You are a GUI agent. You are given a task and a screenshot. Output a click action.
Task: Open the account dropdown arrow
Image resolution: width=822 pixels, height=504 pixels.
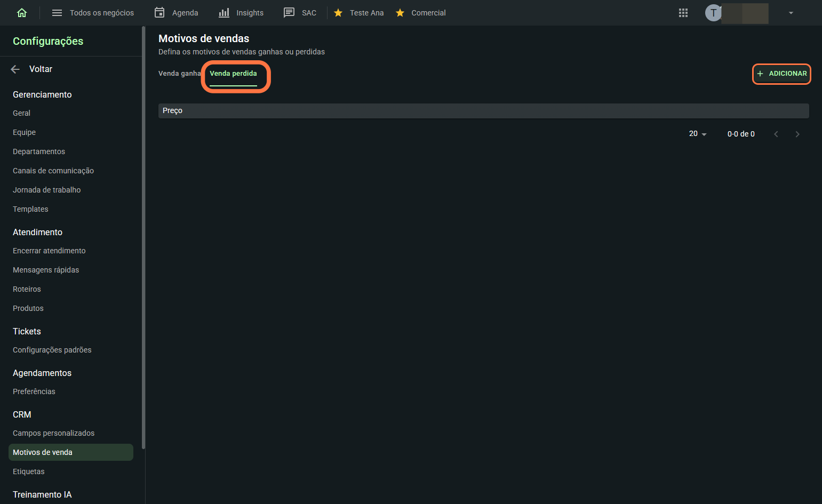[791, 13]
